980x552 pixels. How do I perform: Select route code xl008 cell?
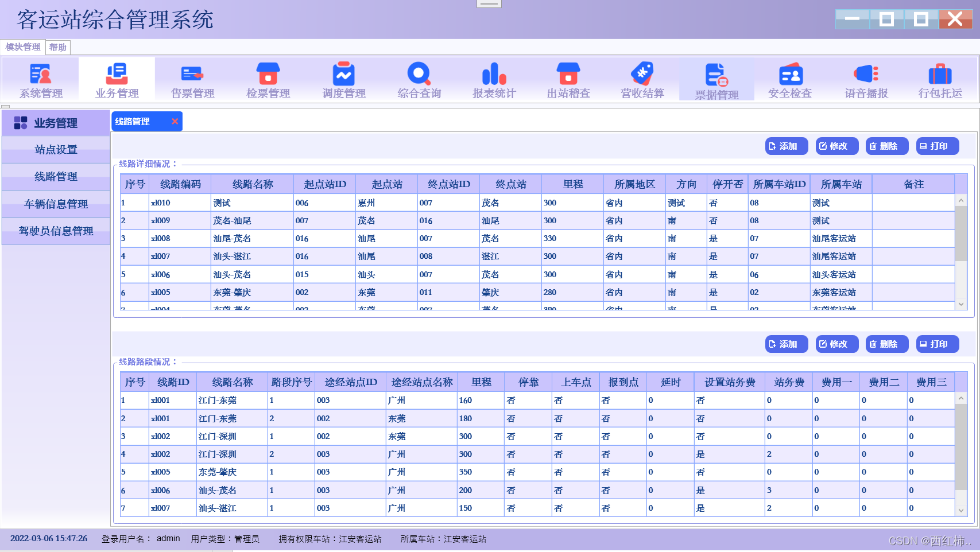point(180,238)
